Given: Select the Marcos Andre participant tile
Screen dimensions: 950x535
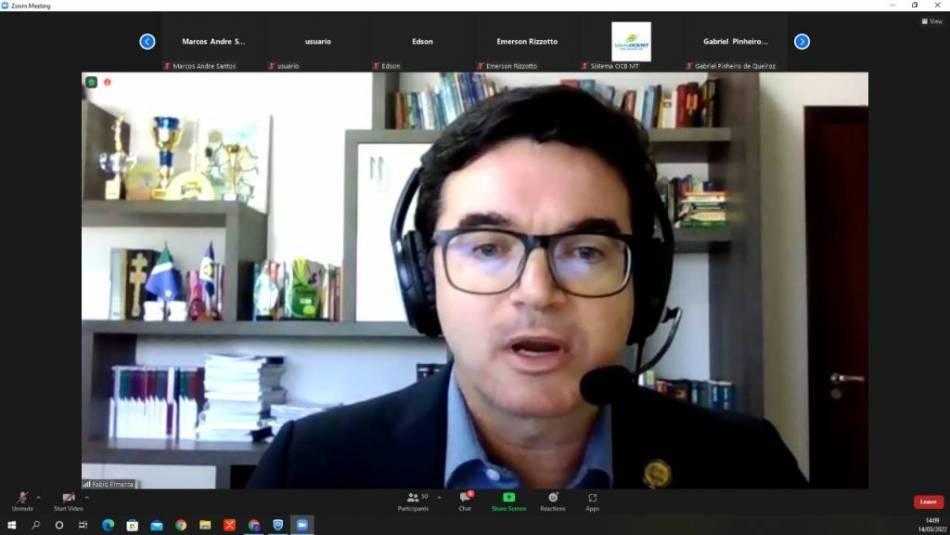Looking at the screenshot, I should [213, 42].
